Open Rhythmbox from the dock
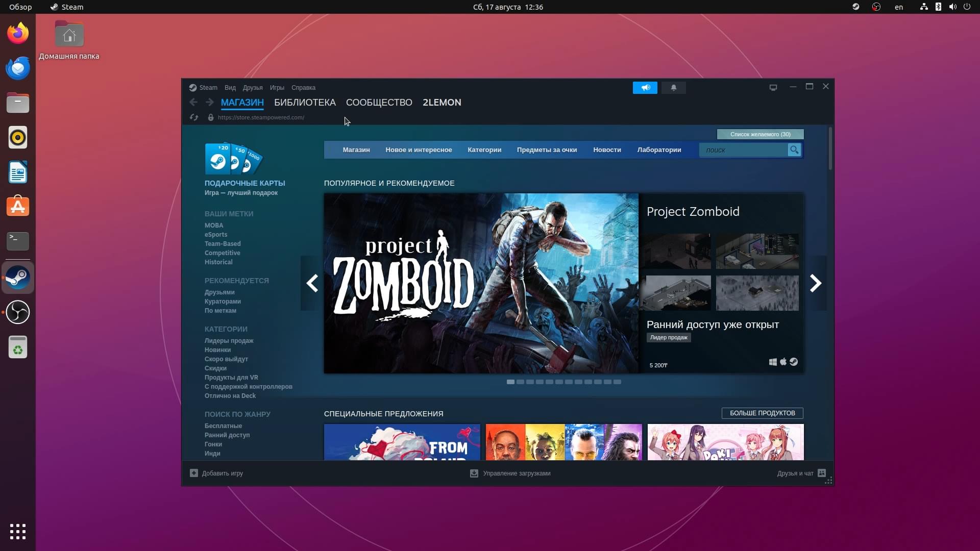The height and width of the screenshot is (551, 980). coord(18,137)
